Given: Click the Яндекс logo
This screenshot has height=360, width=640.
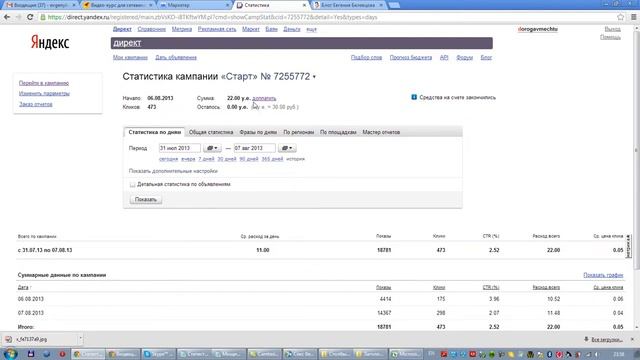Looking at the screenshot, I should pyautogui.click(x=50, y=42).
